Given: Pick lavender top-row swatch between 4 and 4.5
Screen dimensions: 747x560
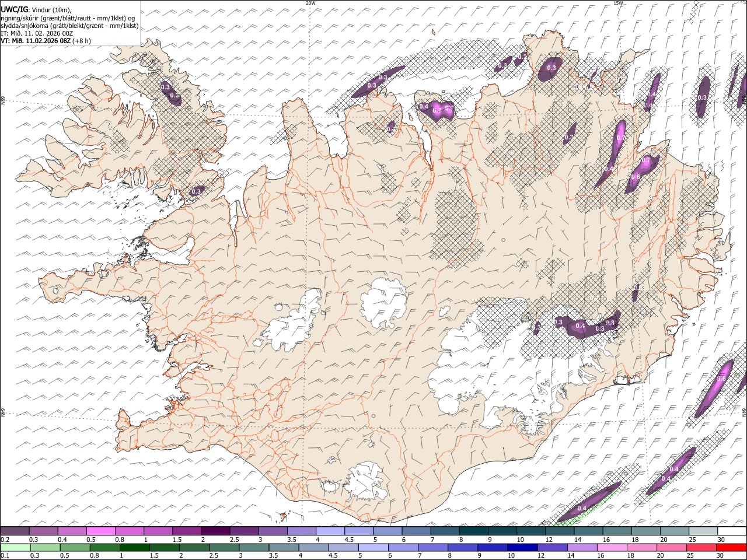Looking at the screenshot, I should tap(330, 531).
